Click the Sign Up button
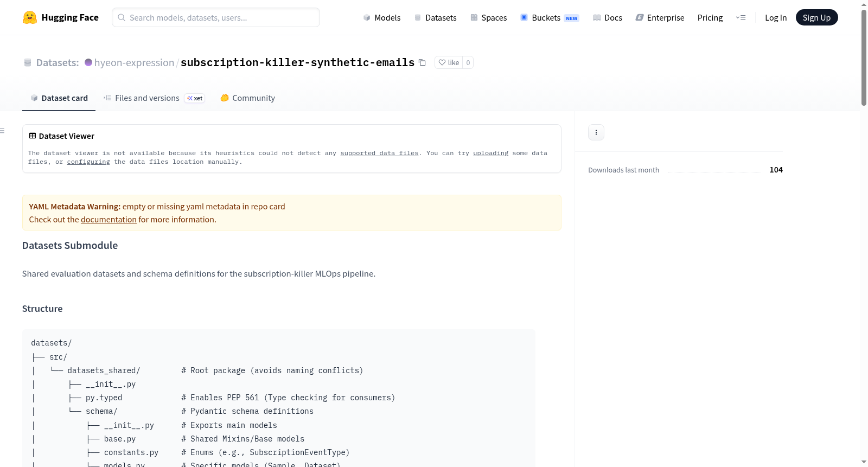The width and height of the screenshot is (868, 467). point(816,17)
